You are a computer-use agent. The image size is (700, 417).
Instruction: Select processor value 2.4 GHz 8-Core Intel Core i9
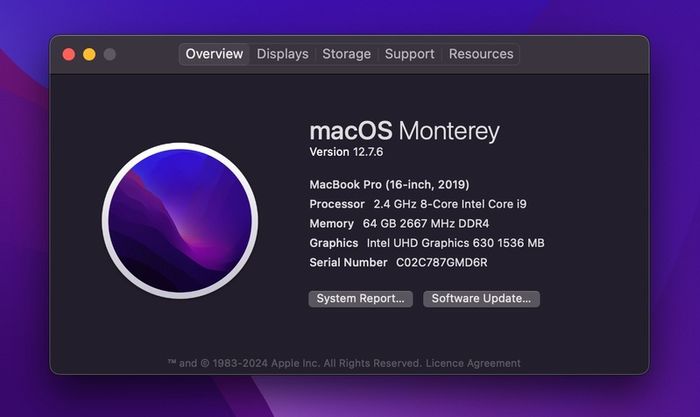pos(450,204)
